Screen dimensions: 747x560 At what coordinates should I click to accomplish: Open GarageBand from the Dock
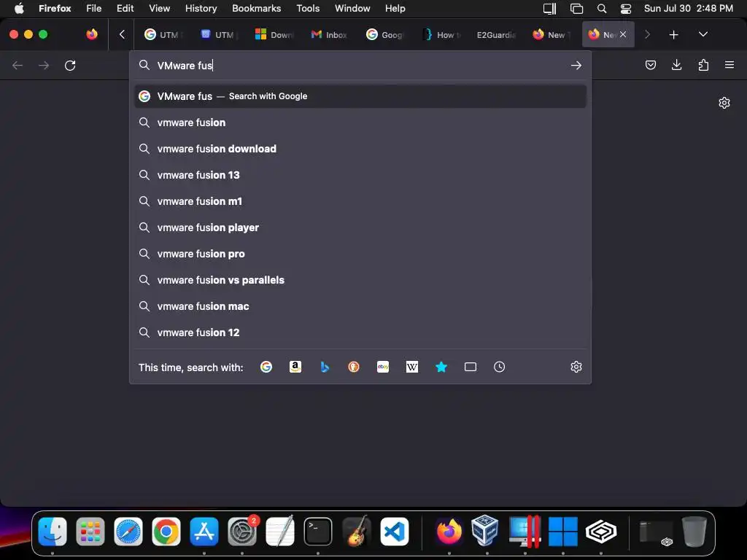tap(356, 532)
